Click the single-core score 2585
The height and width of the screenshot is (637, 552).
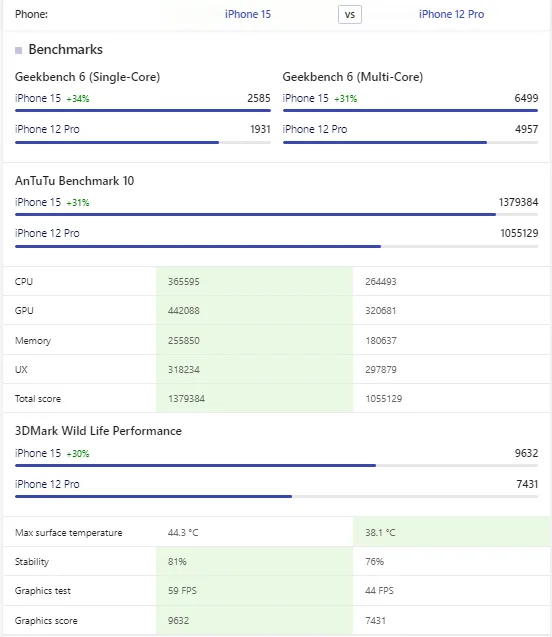(x=259, y=98)
